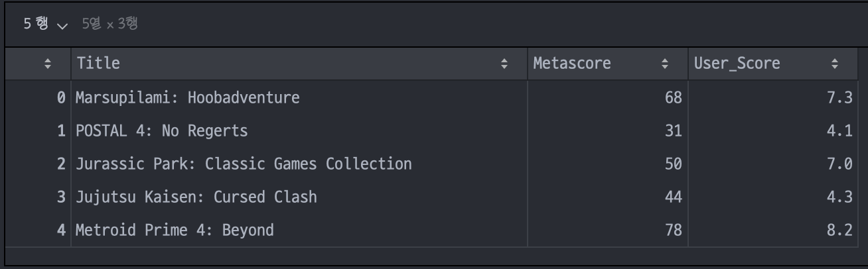This screenshot has height=269, width=868.
Task: Click the Metascore column sort arrows icon
Action: [x=665, y=64]
